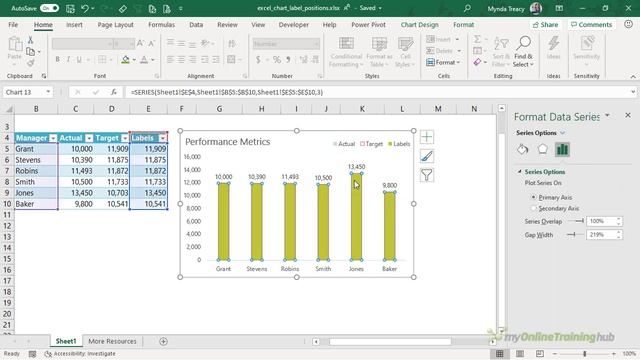Open the Search magnifier in the title bar
Screen dimensions: 640x360
click(x=467, y=8)
